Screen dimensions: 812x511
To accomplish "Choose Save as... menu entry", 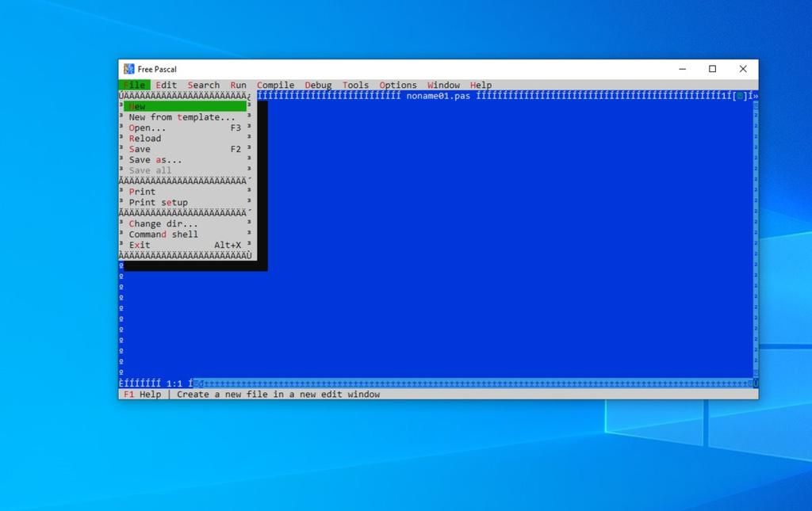I will [185, 160].
